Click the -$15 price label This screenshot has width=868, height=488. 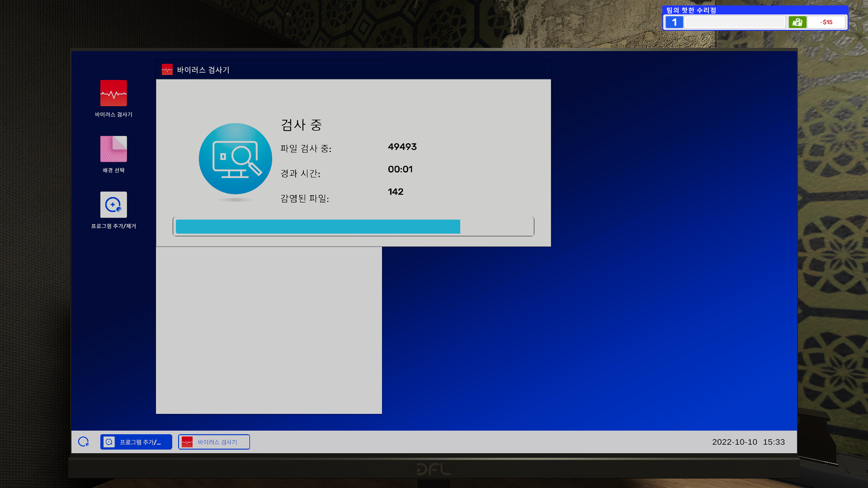click(x=826, y=22)
